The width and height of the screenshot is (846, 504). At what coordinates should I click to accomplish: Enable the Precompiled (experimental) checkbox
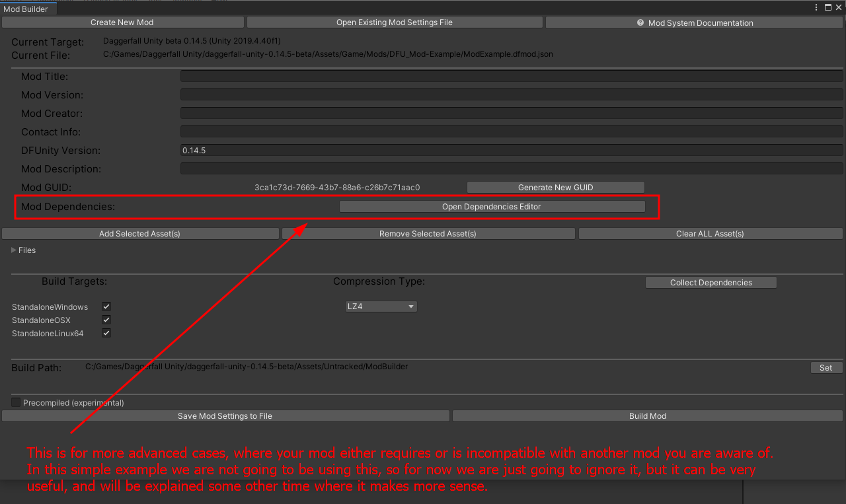point(16,402)
